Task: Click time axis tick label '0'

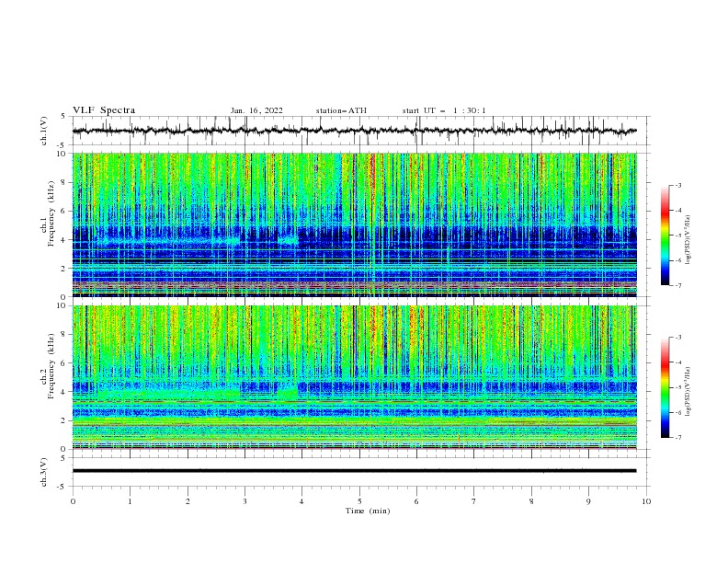Action: click(x=73, y=501)
